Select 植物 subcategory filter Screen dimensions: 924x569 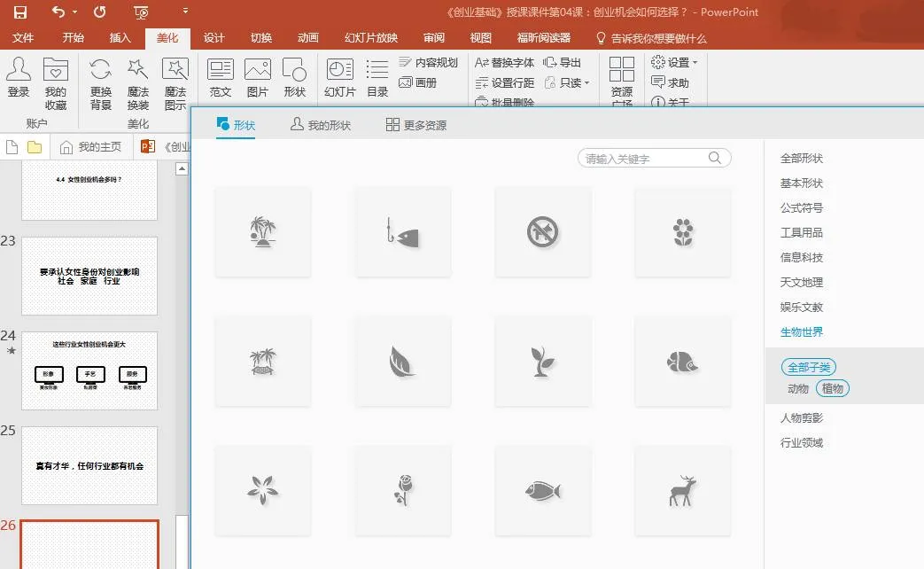click(x=833, y=388)
